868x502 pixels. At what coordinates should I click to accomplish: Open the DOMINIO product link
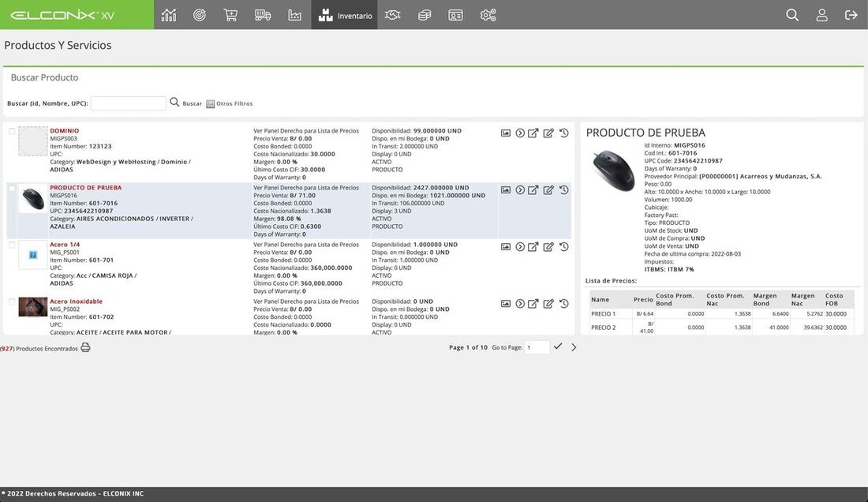pyautogui.click(x=64, y=130)
